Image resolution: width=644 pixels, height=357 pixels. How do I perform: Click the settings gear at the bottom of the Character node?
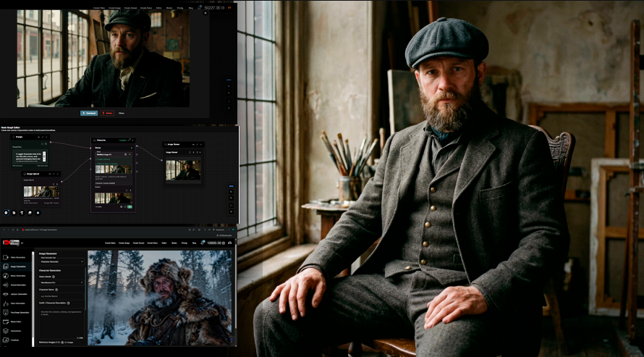click(121, 206)
